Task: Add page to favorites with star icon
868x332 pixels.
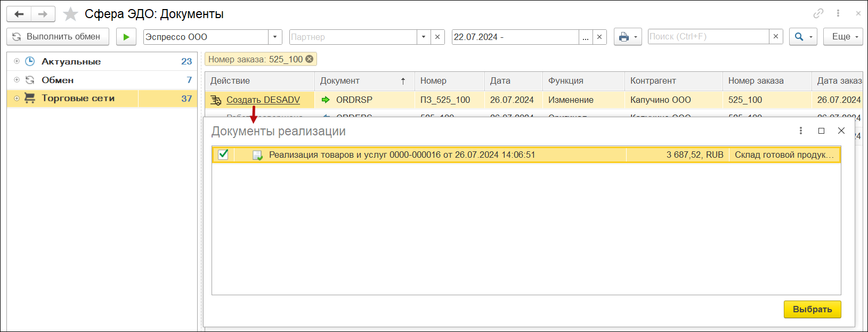Action: [70, 14]
